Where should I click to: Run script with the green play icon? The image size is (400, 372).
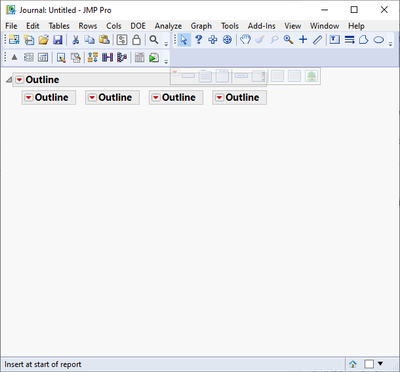154,57
